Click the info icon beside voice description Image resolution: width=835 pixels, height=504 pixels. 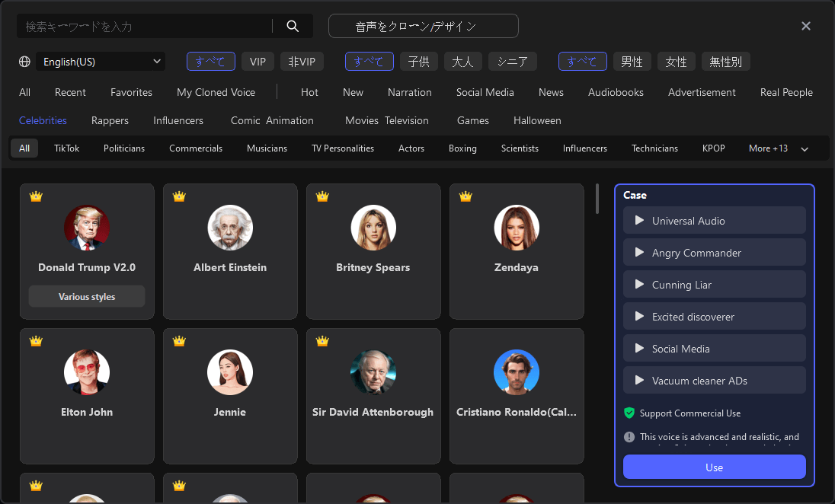click(629, 437)
